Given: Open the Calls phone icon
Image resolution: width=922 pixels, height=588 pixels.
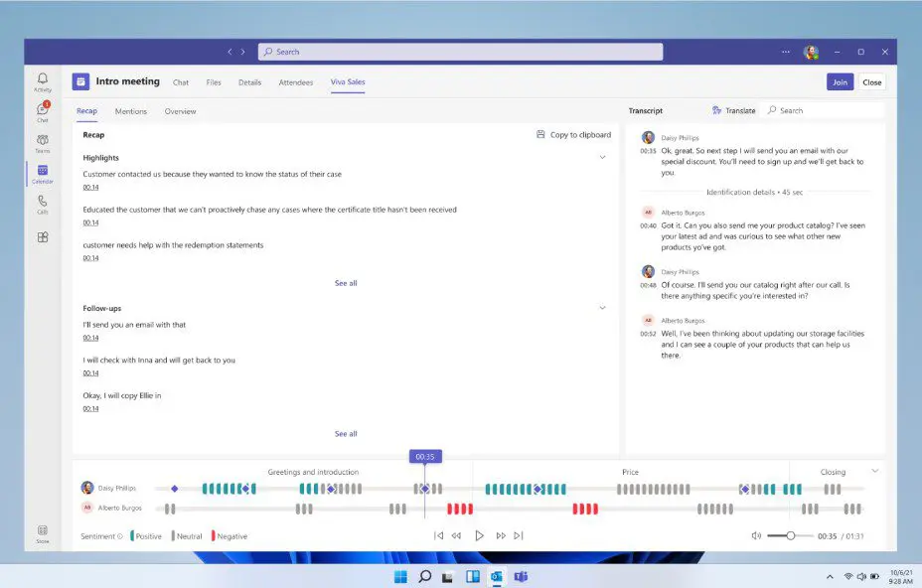Looking at the screenshot, I should (43, 204).
